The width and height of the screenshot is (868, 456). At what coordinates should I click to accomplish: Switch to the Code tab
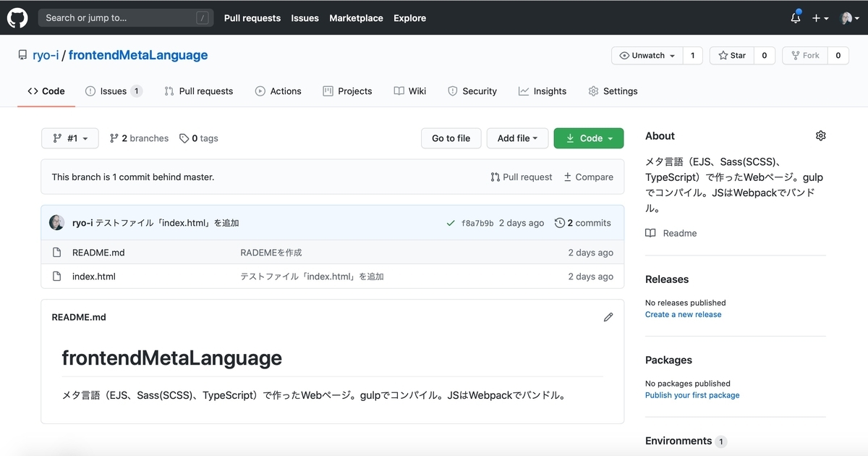(46, 91)
